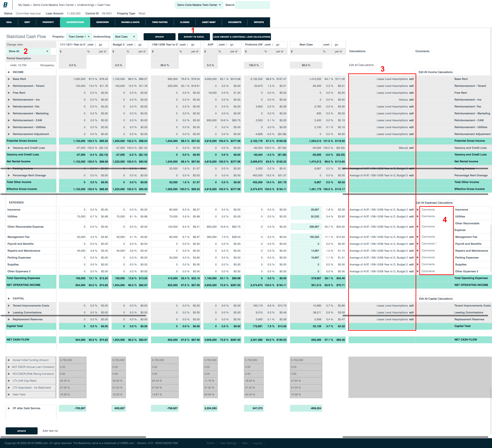The height and width of the screenshot is (448, 492).
Task: Expand Actual Initial Funding Amount row
Action: [9, 360]
